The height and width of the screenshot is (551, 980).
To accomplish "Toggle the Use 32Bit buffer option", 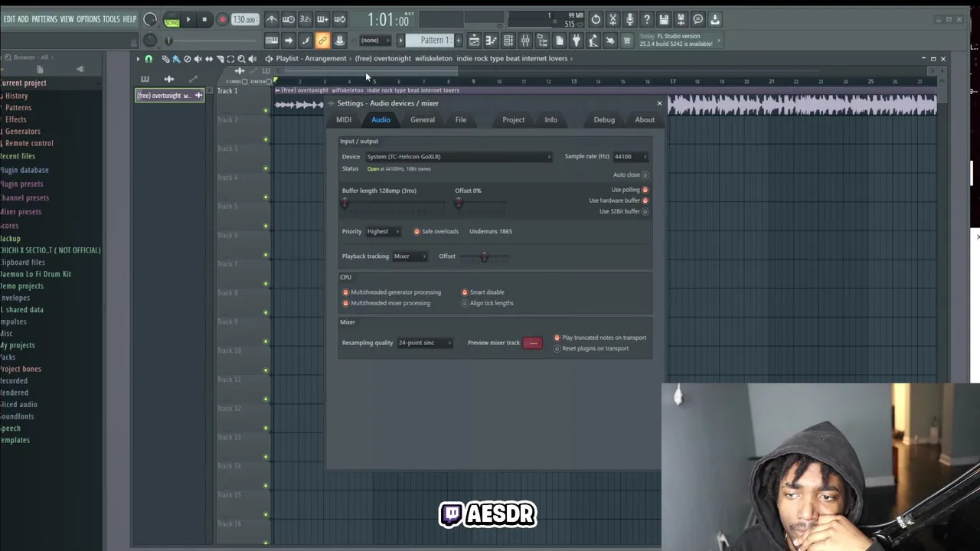I will (645, 211).
